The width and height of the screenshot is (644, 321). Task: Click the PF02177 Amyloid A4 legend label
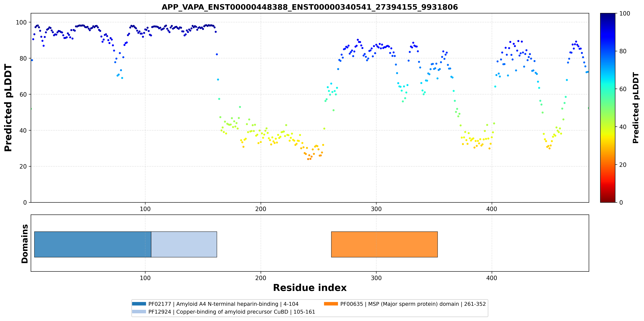[223, 304]
